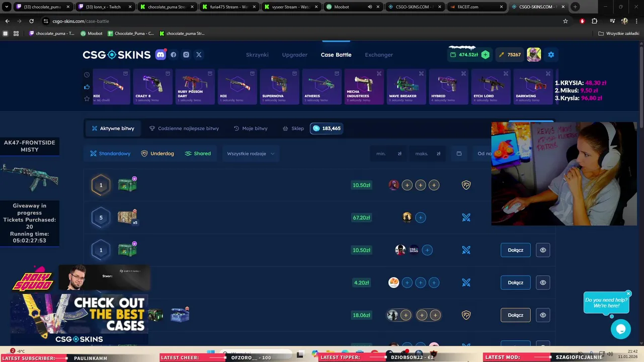
Task: Open the Ruby Poison Dart drop card
Action: [195, 86]
